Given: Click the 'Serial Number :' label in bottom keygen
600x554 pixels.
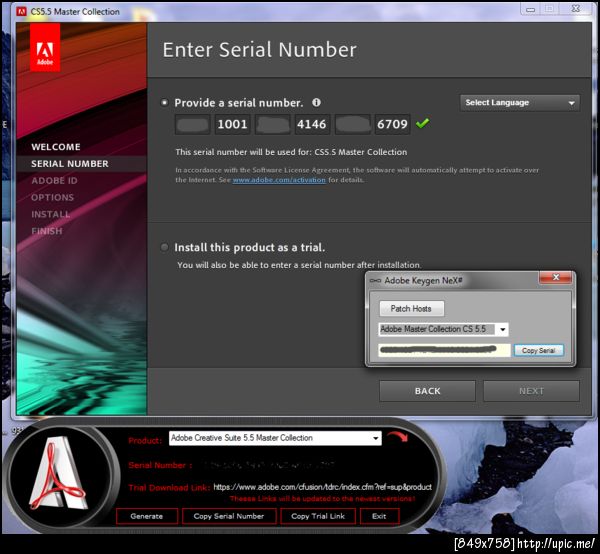Looking at the screenshot, I should [x=160, y=465].
